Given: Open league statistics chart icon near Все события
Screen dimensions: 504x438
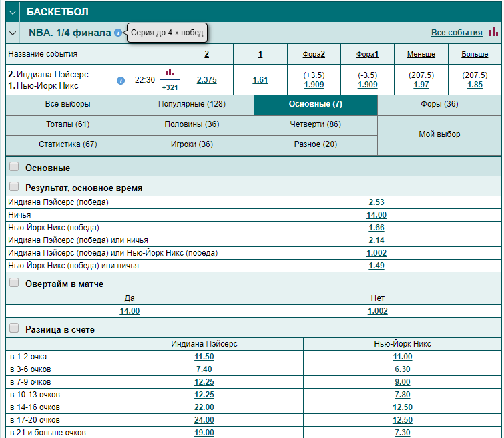Looking at the screenshot, I should tap(493, 32).
